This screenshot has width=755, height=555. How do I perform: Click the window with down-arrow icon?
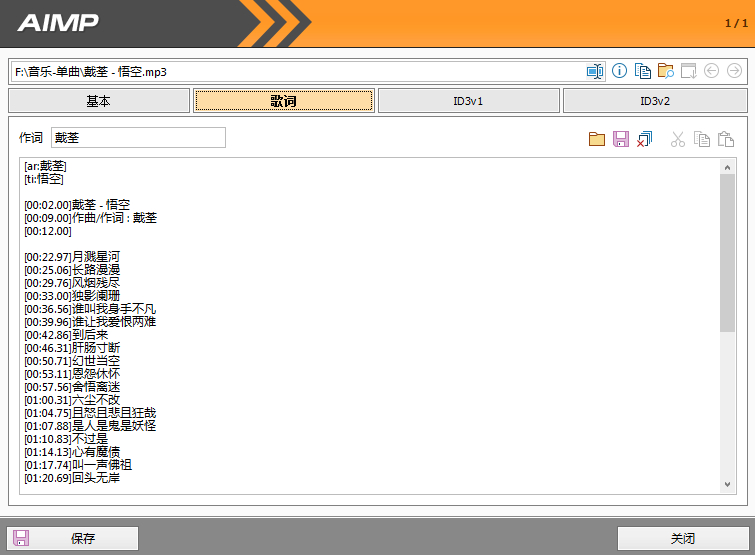click(x=689, y=71)
